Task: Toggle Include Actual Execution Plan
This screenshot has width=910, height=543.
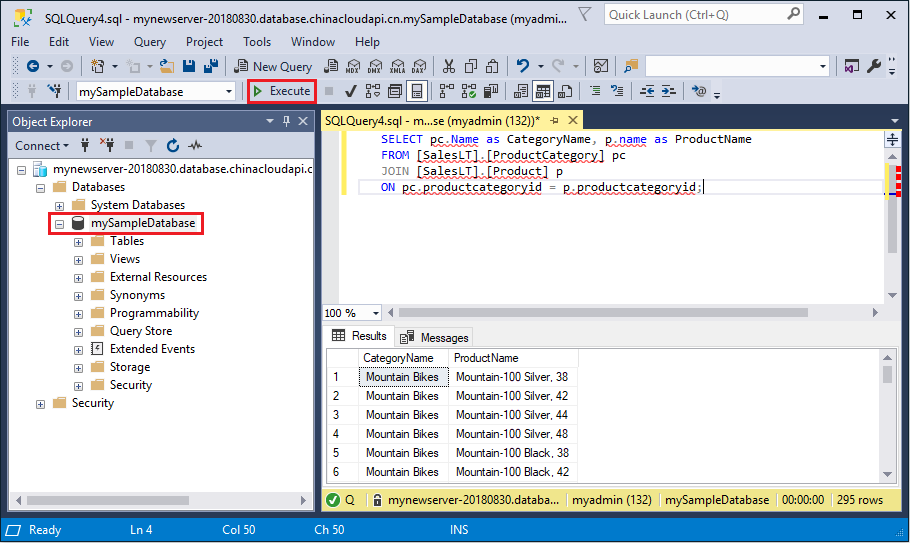Action: (446, 91)
